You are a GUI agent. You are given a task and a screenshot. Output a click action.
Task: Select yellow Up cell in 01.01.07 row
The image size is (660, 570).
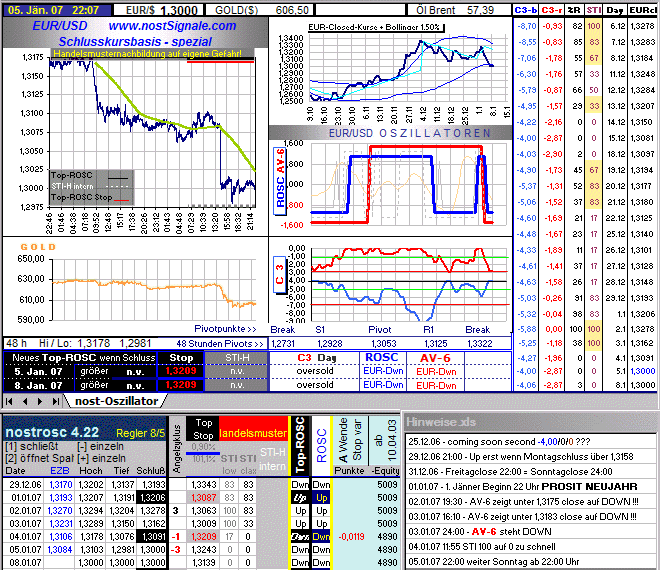[321, 498]
